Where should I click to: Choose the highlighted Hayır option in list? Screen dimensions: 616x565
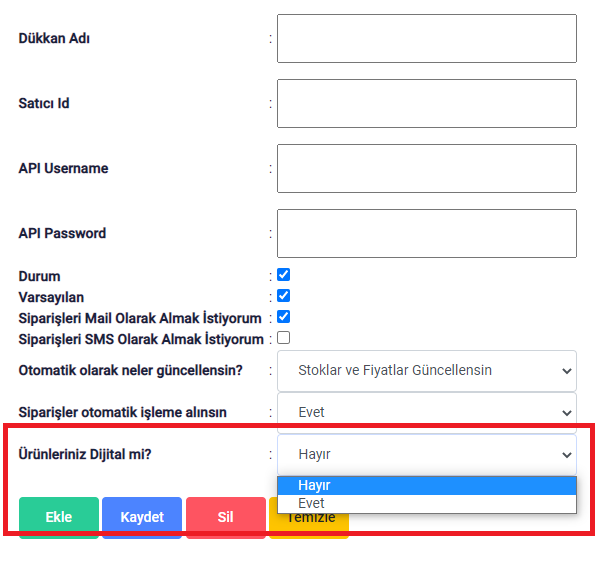(427, 485)
